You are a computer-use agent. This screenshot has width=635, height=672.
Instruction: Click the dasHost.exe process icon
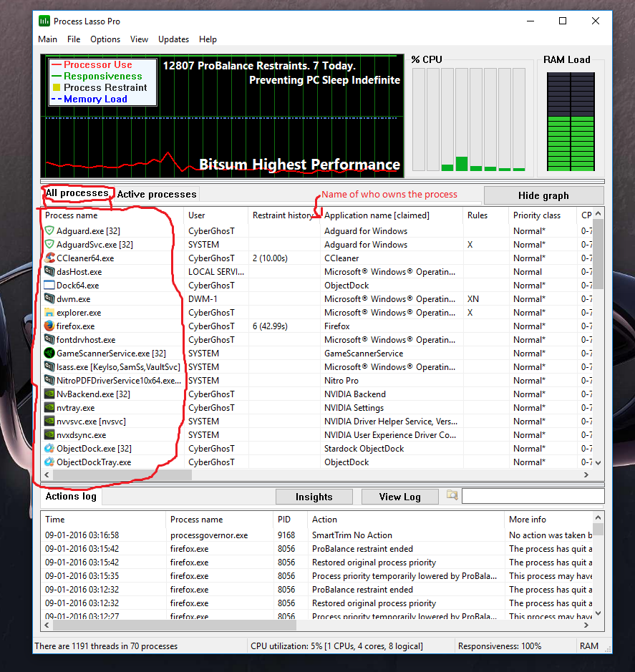(x=49, y=271)
